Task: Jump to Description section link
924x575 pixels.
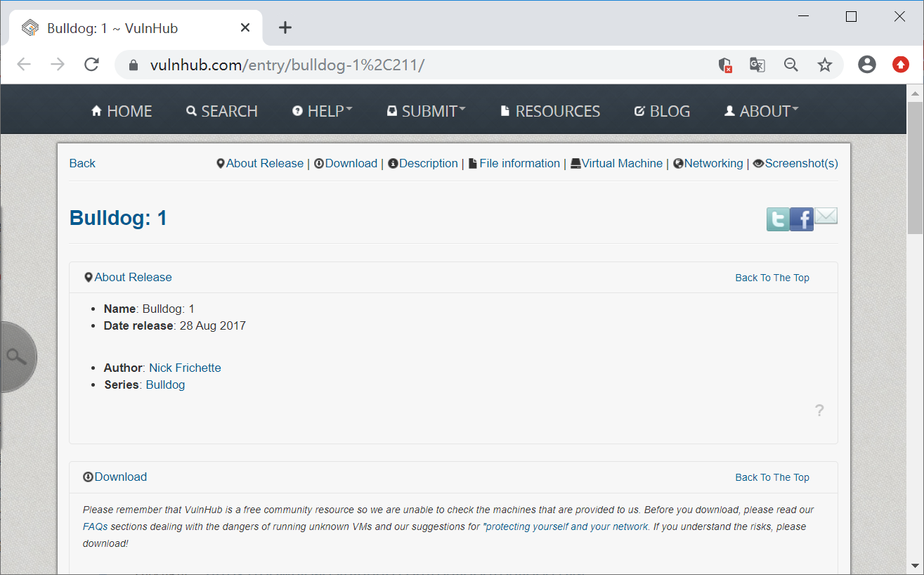Action: (423, 163)
